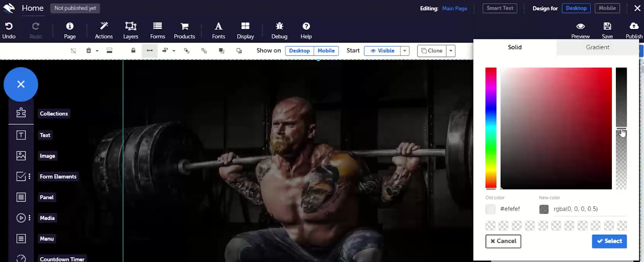Viewport: 644px width, 262px height.
Task: Open the Clone dropdown arrow
Action: (451, 51)
